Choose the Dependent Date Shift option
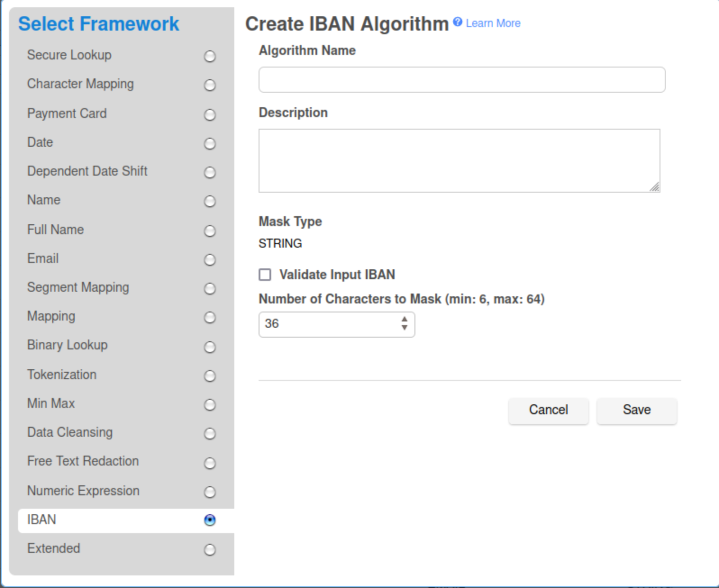 coord(209,172)
